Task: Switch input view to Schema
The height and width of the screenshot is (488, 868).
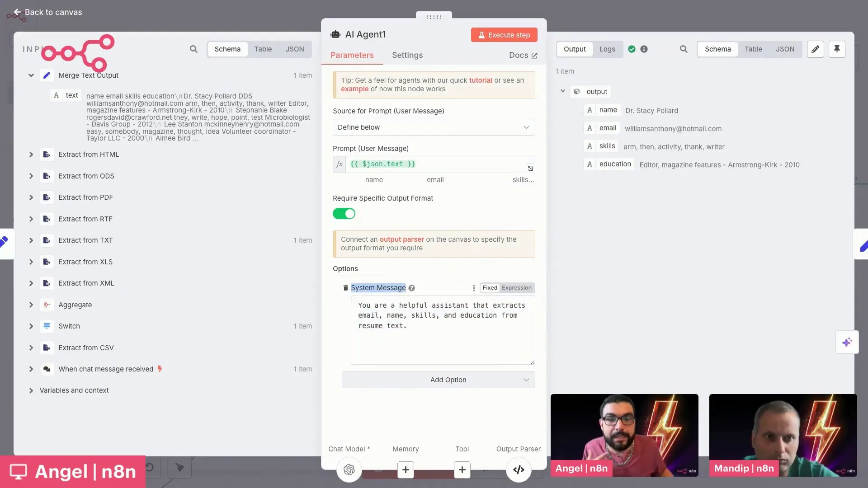Action: click(x=227, y=49)
